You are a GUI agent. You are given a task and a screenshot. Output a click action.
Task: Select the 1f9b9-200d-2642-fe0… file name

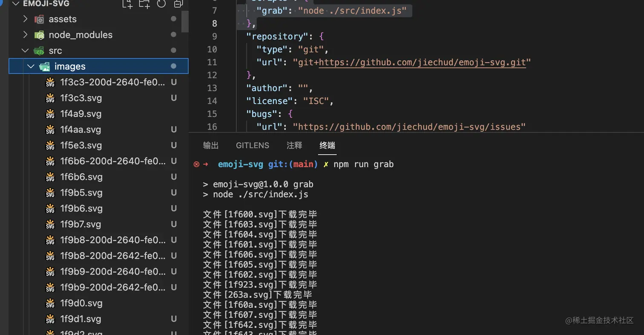pyautogui.click(x=113, y=287)
